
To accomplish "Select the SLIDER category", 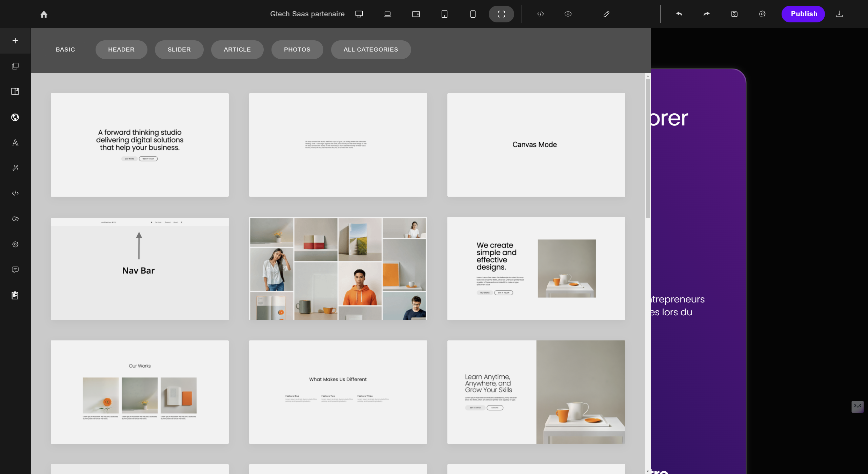I will (x=179, y=50).
